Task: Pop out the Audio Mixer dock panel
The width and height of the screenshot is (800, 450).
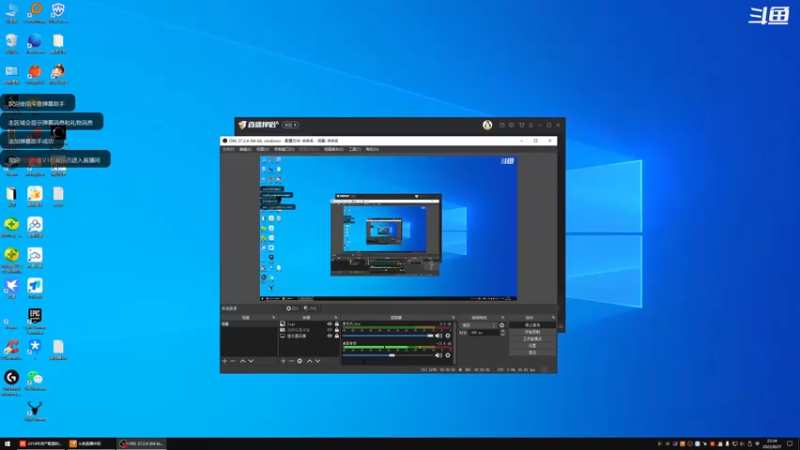Action: (x=453, y=318)
